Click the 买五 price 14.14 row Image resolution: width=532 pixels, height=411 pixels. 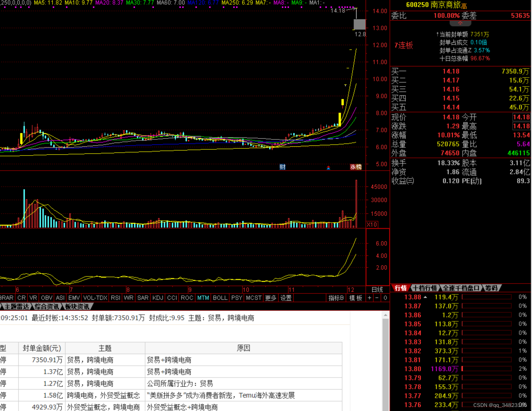tap(460, 107)
